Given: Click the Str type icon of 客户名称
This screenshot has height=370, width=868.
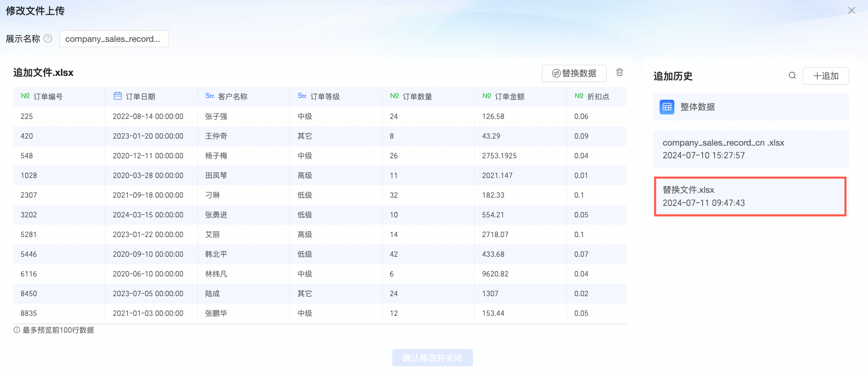Looking at the screenshot, I should click(210, 96).
